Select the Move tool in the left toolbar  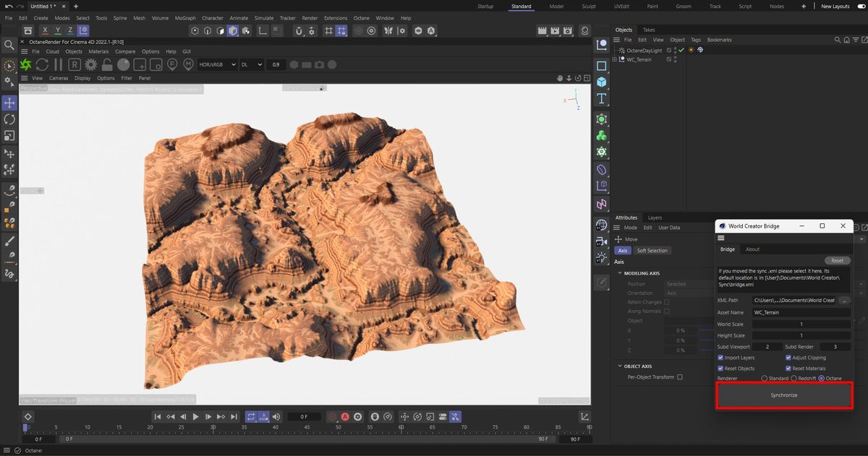[10, 102]
